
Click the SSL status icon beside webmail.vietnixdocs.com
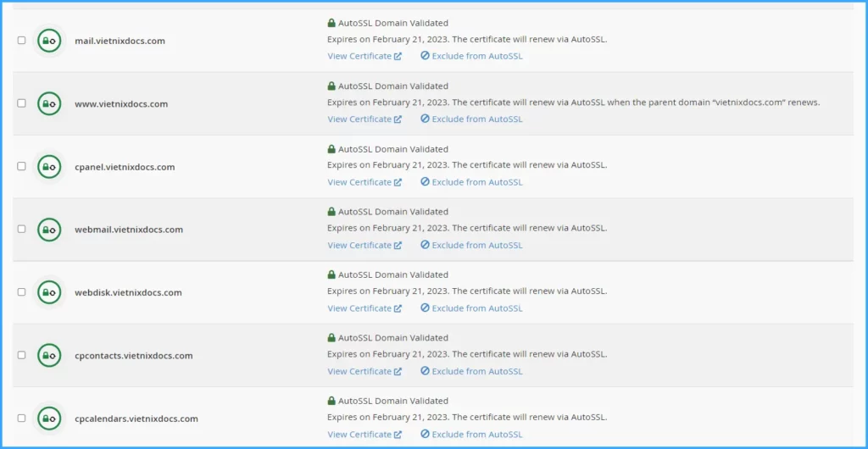point(49,230)
